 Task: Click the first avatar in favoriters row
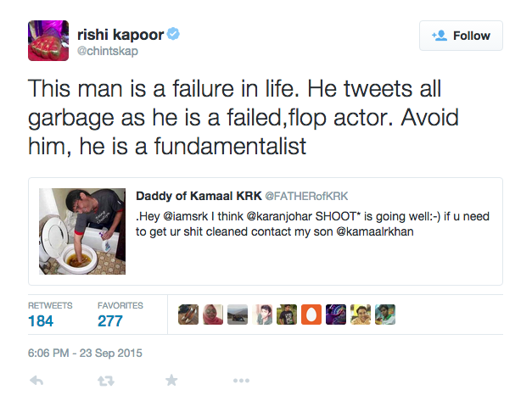coord(188,315)
